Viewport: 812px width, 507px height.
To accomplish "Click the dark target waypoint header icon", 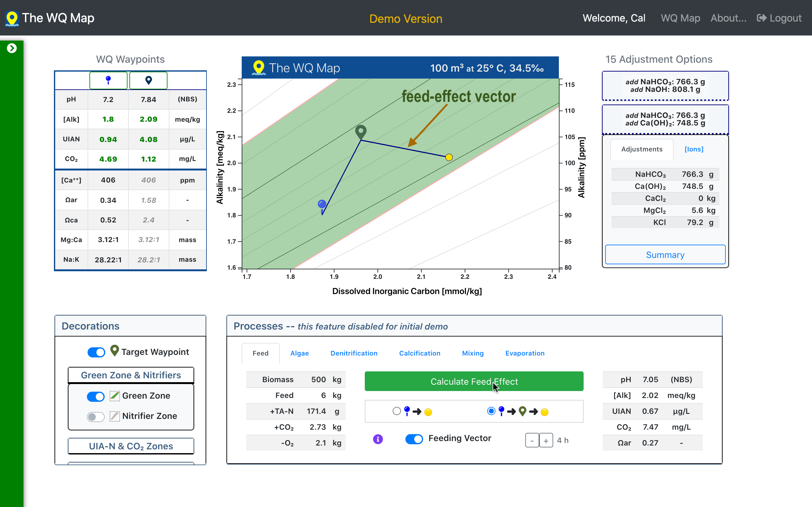I will [x=148, y=80].
